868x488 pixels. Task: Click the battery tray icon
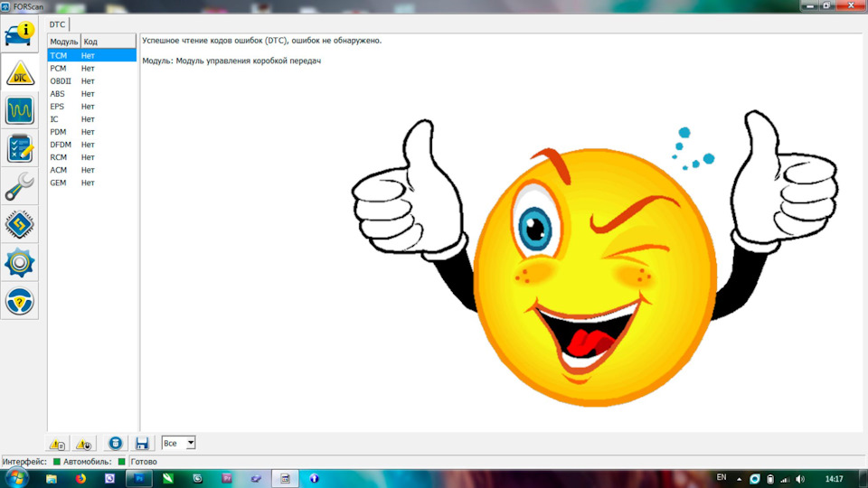(770, 479)
